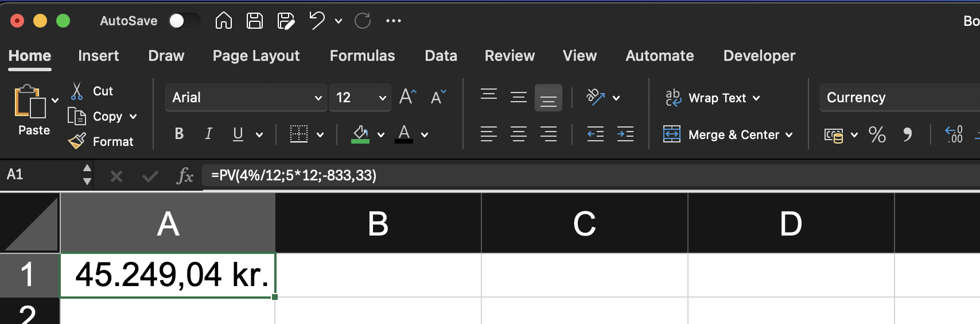
Task: Open the Arial font name dropdown
Action: [x=246, y=98]
